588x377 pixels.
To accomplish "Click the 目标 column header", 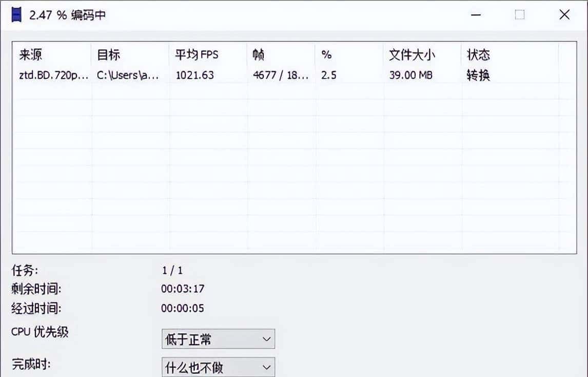I will click(x=108, y=54).
